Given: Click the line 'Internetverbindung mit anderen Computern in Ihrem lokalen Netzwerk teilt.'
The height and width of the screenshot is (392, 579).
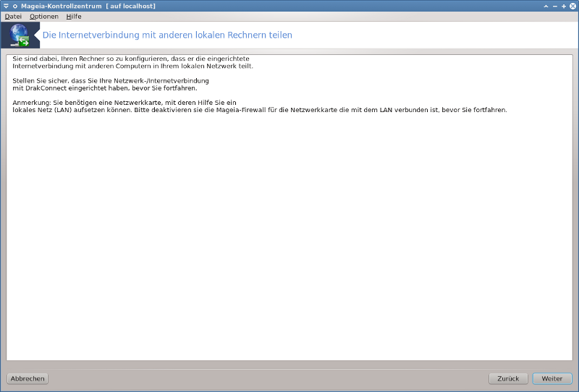Looking at the screenshot, I should click(133, 66).
